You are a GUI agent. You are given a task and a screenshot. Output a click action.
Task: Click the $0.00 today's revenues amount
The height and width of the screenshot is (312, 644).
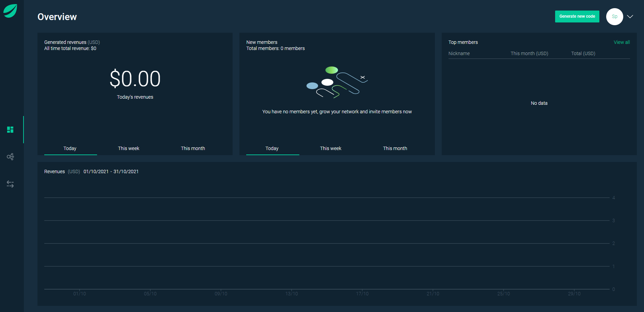[x=135, y=79]
